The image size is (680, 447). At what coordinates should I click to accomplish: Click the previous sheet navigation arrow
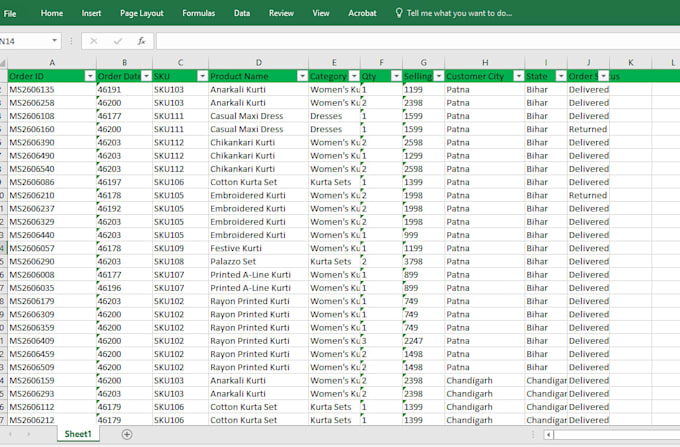(10, 434)
